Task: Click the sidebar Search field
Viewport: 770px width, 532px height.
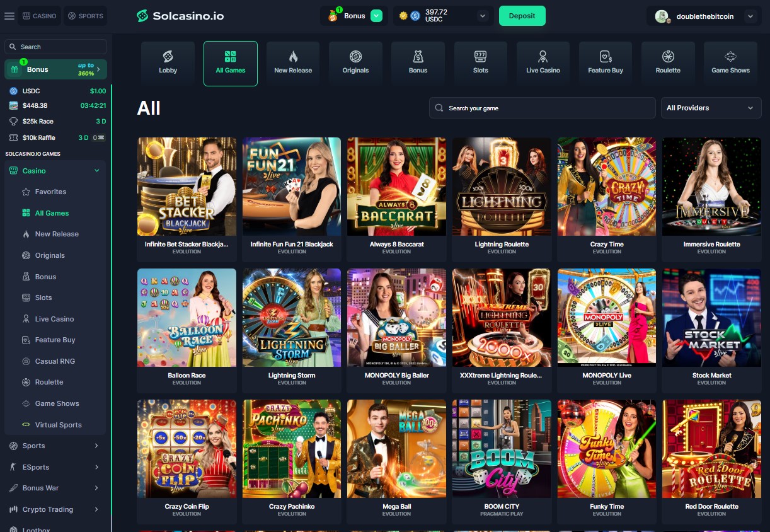Action: 55,47
